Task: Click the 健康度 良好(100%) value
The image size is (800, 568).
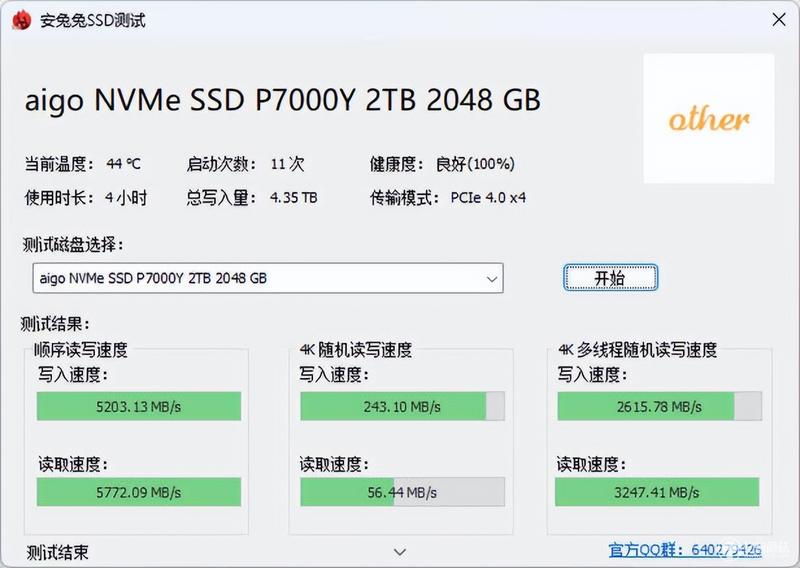Action: point(475,164)
